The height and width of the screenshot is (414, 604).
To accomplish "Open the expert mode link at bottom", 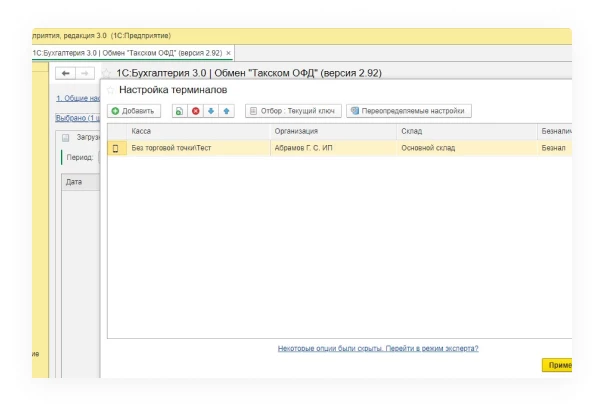I will click(377, 348).
